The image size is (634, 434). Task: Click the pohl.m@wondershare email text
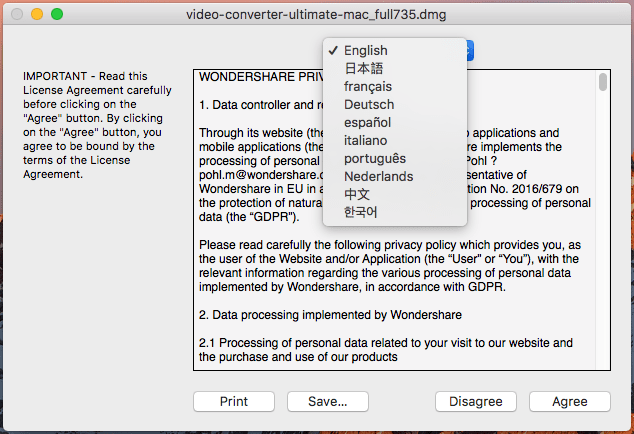261,175
